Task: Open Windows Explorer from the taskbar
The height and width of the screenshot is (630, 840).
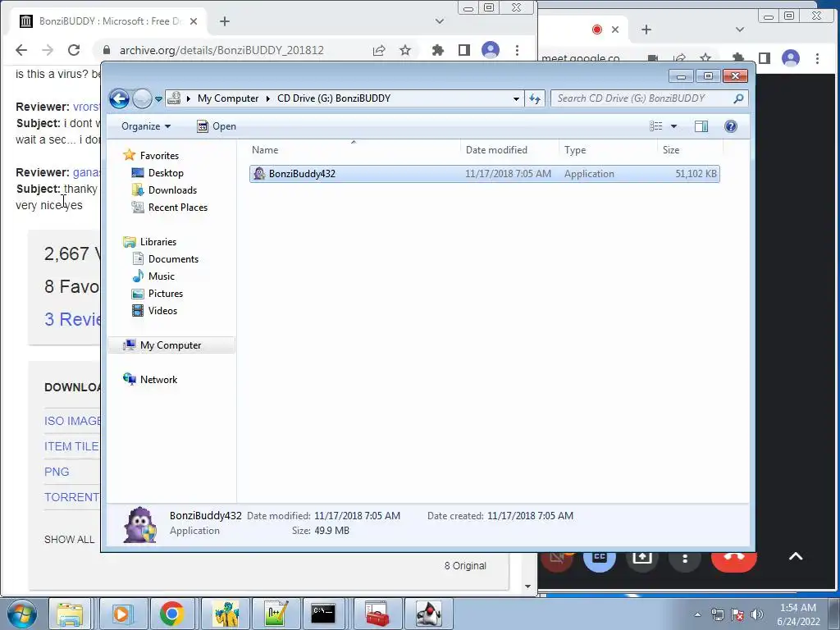Action: coord(70,614)
